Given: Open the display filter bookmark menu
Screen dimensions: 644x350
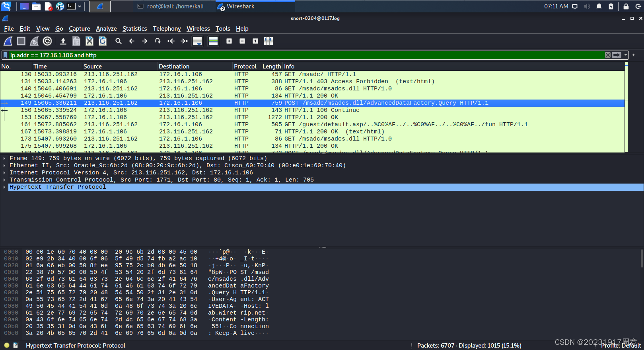Looking at the screenshot, I should [5, 55].
